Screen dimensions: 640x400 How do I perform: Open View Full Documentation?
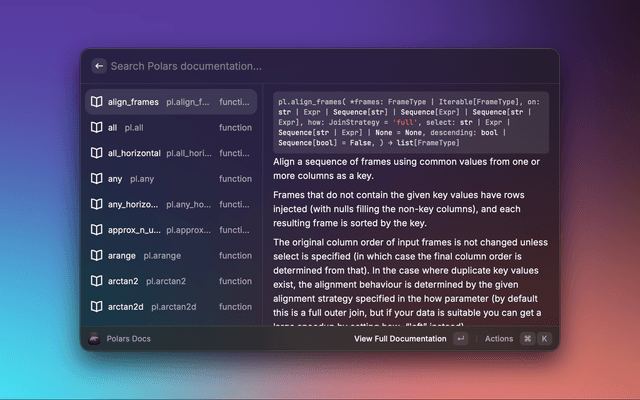tap(400, 339)
